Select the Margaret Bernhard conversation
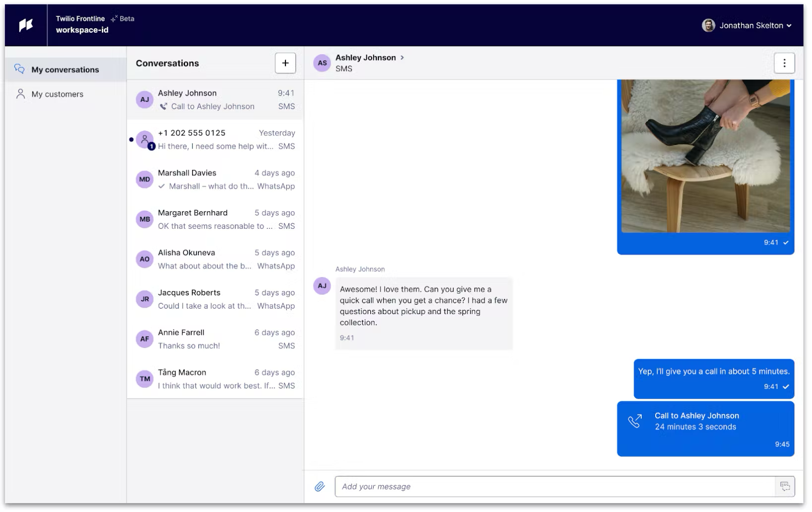Image resolution: width=812 pixels, height=512 pixels. tap(215, 219)
